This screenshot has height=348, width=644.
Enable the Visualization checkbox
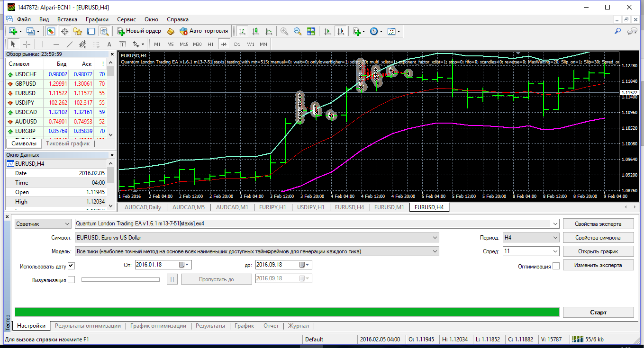[72, 280]
